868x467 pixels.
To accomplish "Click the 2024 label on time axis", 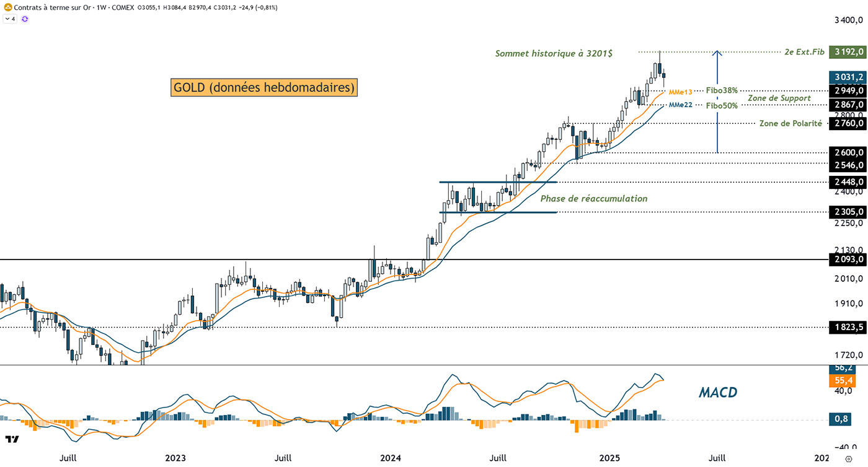I will click(x=390, y=458).
